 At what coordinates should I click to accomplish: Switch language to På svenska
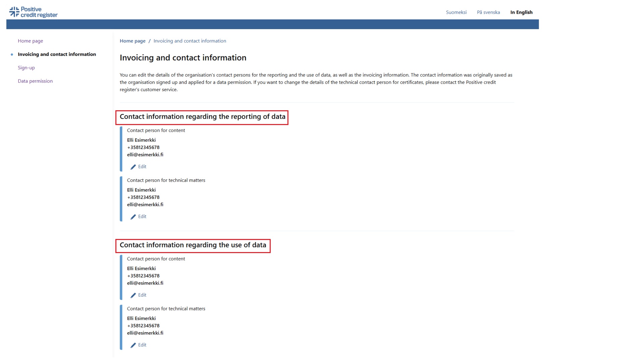coord(488,12)
